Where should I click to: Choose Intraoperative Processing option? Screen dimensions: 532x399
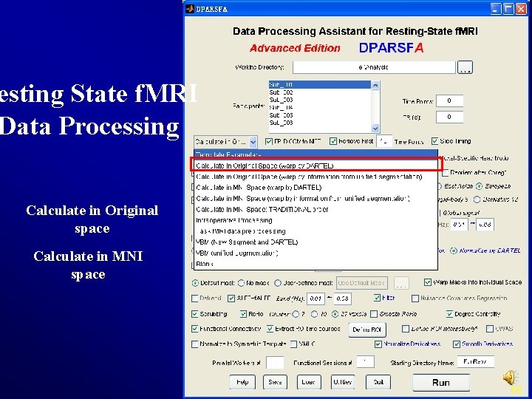(x=316, y=220)
